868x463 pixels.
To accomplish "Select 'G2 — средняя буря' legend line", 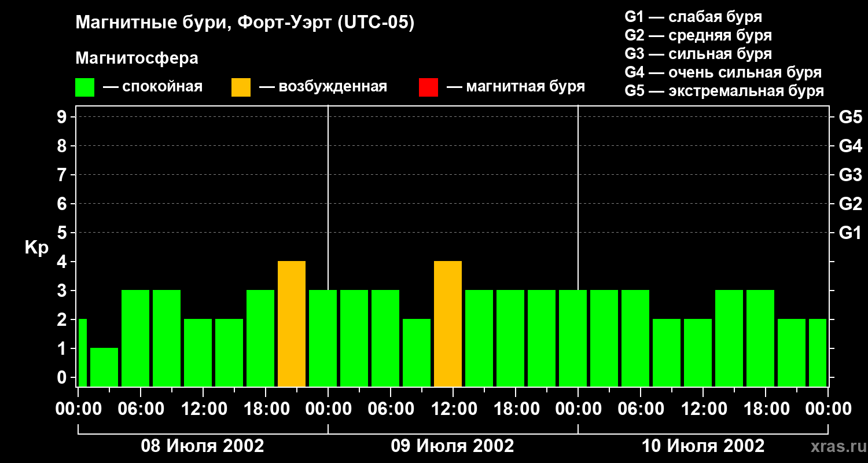I will tap(698, 35).
